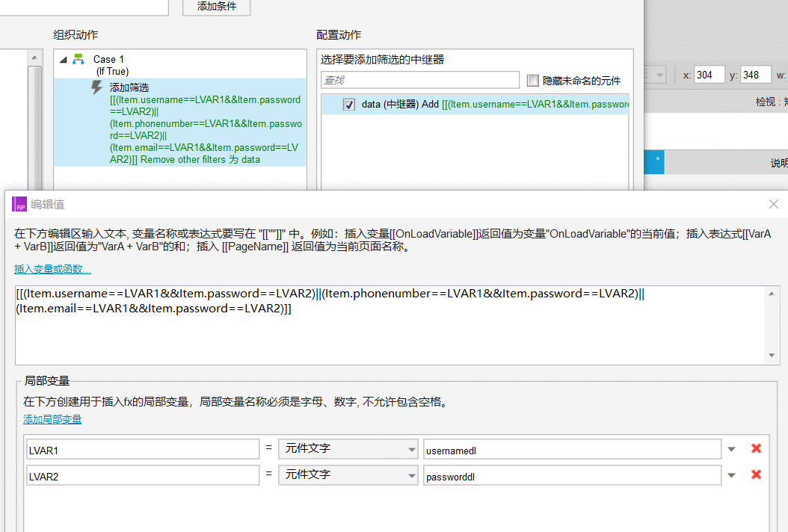
Task: Click the x coordinate field showing 304
Action: click(x=709, y=75)
